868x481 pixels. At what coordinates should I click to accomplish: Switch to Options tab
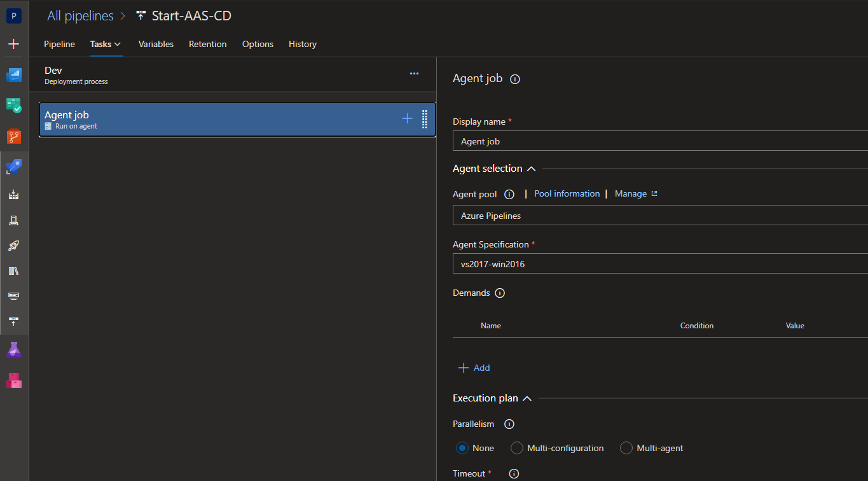[258, 44]
